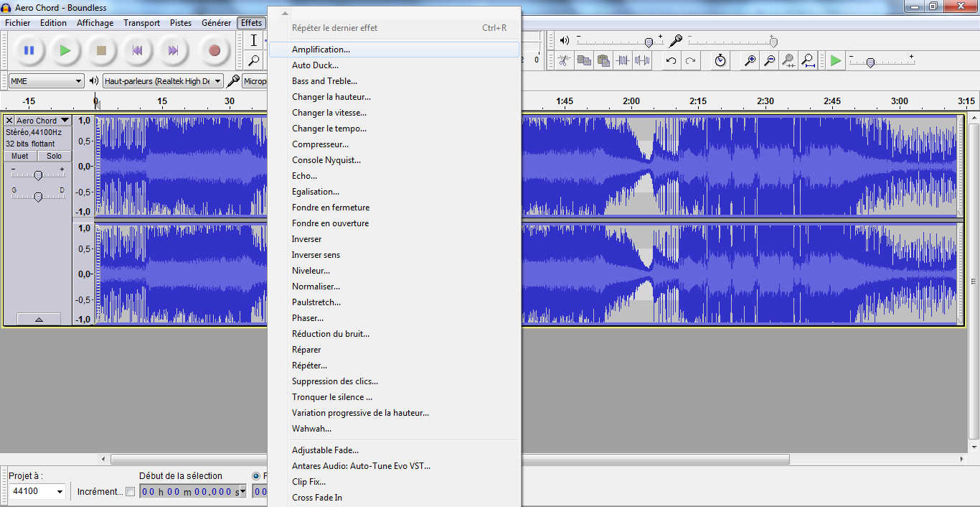Enable Solo on the Aero Chord track
This screenshot has height=507, width=980.
click(x=54, y=156)
